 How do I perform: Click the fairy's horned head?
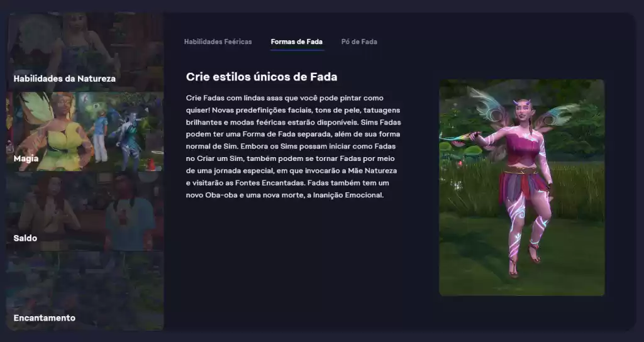(x=521, y=109)
